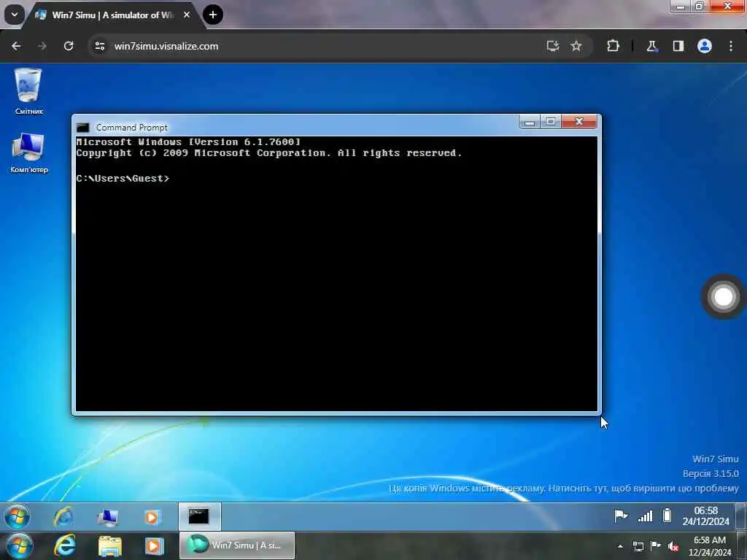
Task: View site information icon in the address bar
Action: click(99, 46)
